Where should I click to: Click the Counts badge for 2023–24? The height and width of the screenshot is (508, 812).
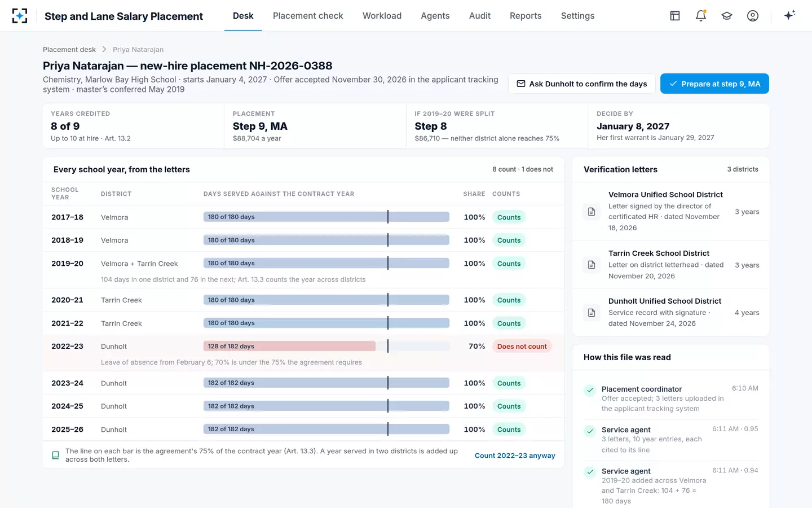click(x=509, y=383)
